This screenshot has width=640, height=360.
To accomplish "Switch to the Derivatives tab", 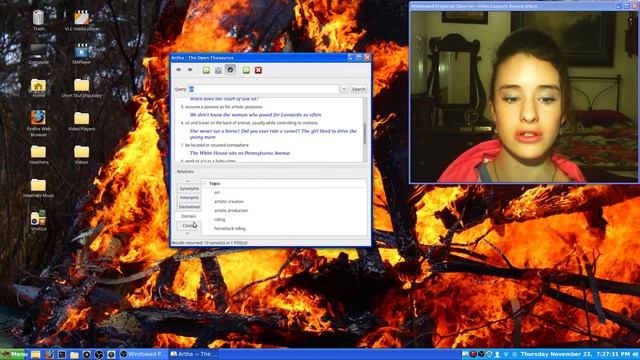I will [189, 207].
